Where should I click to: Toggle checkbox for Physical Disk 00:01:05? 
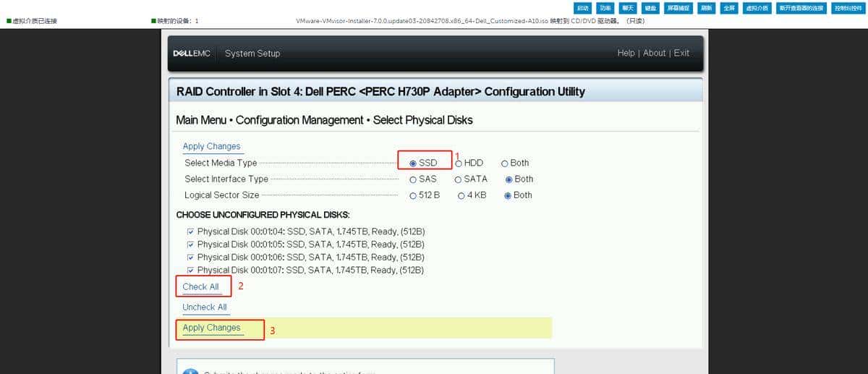[x=190, y=245]
